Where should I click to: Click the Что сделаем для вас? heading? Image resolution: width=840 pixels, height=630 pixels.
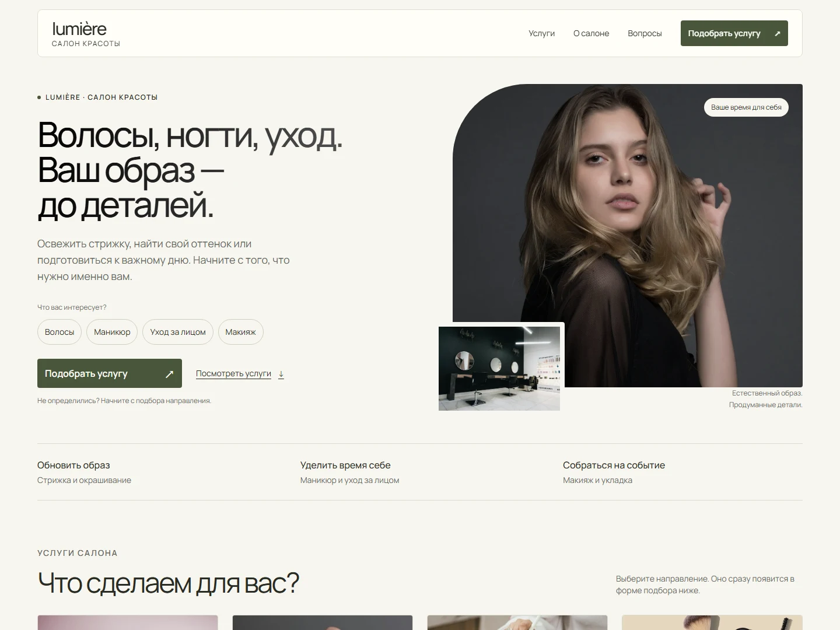click(168, 582)
